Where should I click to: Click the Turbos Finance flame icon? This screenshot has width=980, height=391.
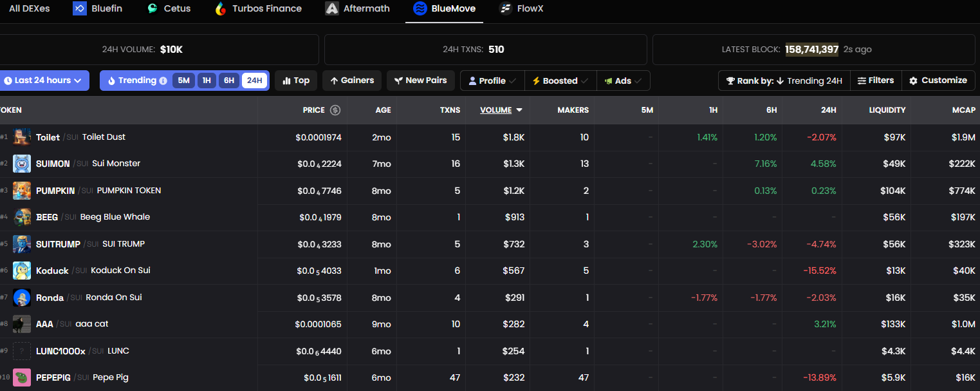click(221, 8)
